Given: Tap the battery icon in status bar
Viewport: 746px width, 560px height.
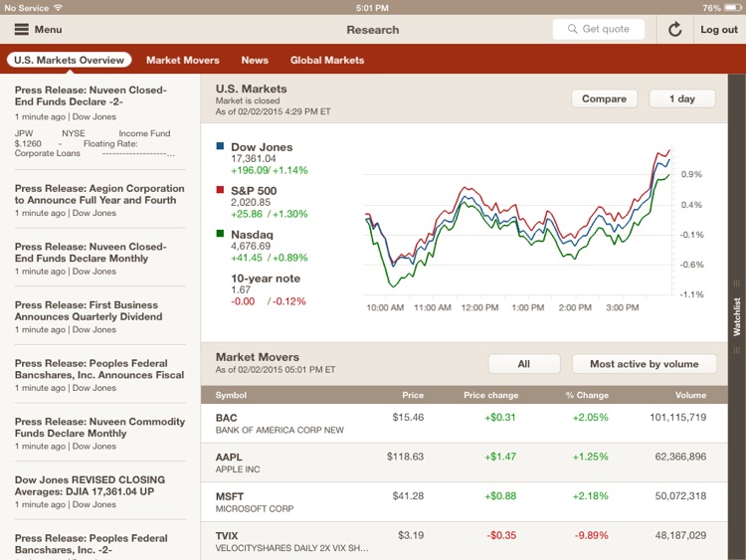Looking at the screenshot, I should coord(733,8).
